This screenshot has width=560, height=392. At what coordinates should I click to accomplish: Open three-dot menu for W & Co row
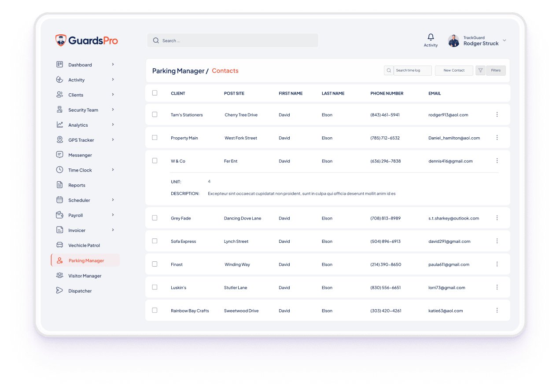point(497,161)
